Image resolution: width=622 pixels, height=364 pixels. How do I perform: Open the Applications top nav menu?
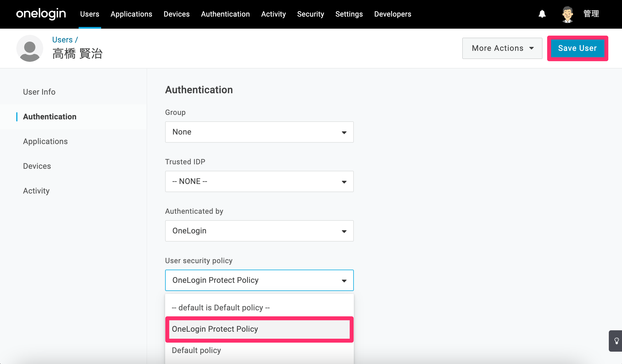coord(131,14)
